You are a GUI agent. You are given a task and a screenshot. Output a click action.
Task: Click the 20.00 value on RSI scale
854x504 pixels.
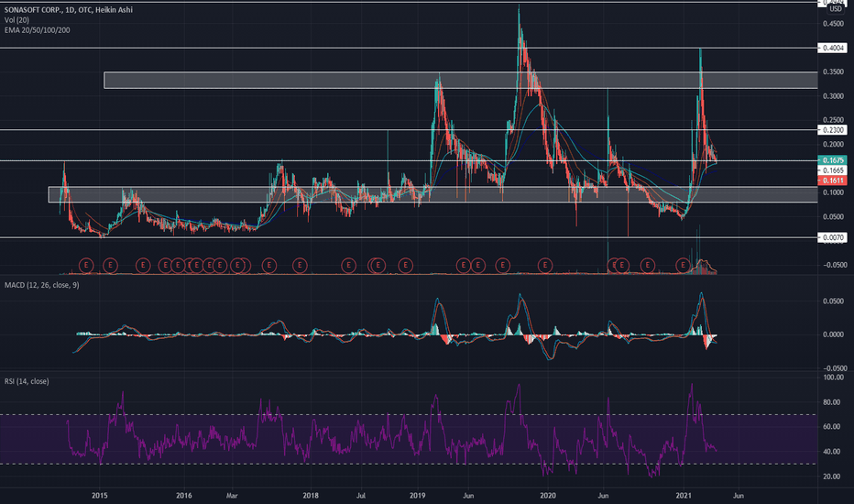click(x=833, y=477)
